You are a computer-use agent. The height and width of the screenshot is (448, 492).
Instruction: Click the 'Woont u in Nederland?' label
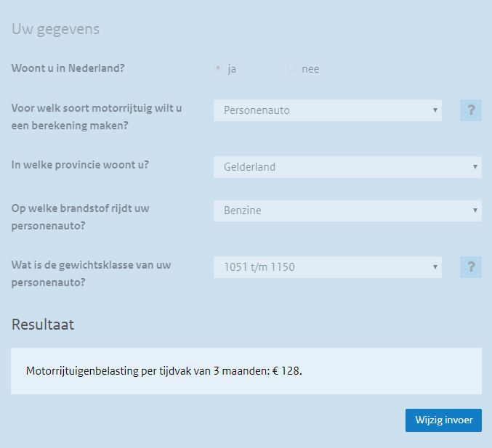coord(68,68)
